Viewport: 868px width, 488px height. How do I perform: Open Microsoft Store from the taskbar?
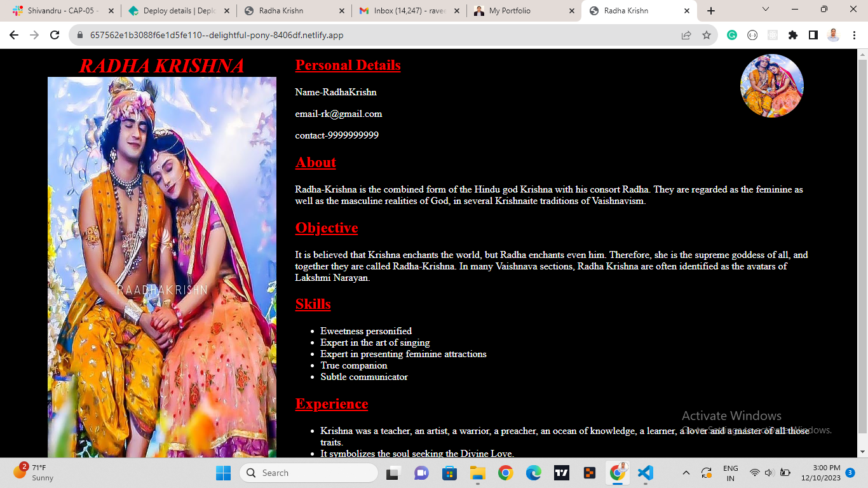click(x=449, y=472)
